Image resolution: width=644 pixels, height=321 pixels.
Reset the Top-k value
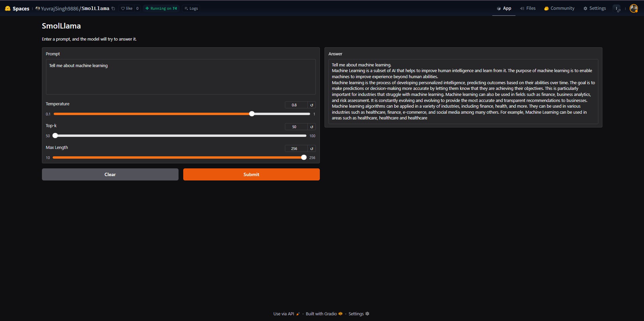coord(312,127)
